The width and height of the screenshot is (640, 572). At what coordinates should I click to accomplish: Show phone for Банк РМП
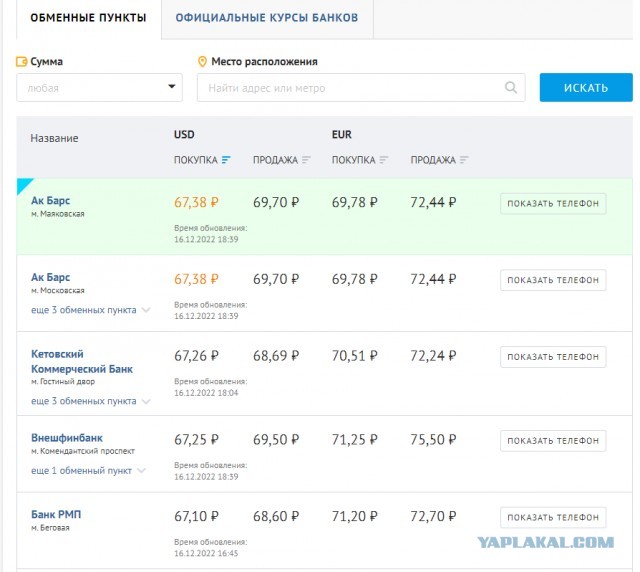[x=553, y=517]
